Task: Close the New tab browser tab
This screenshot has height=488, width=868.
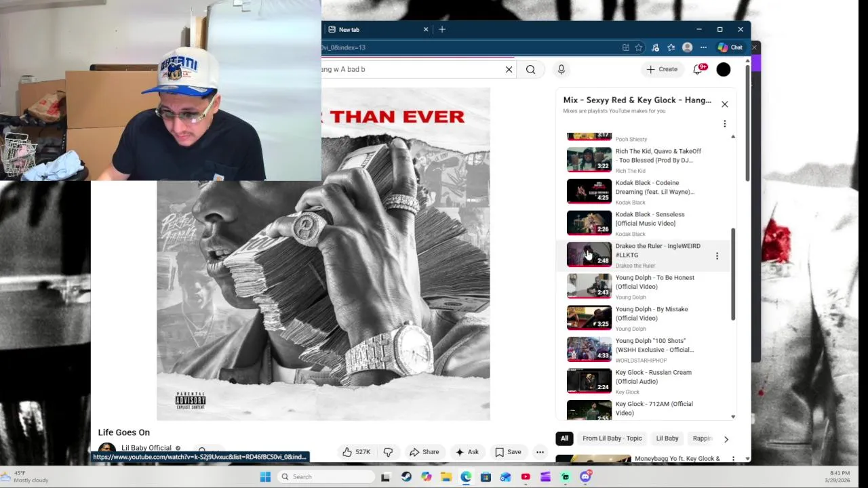Action: 426,29
